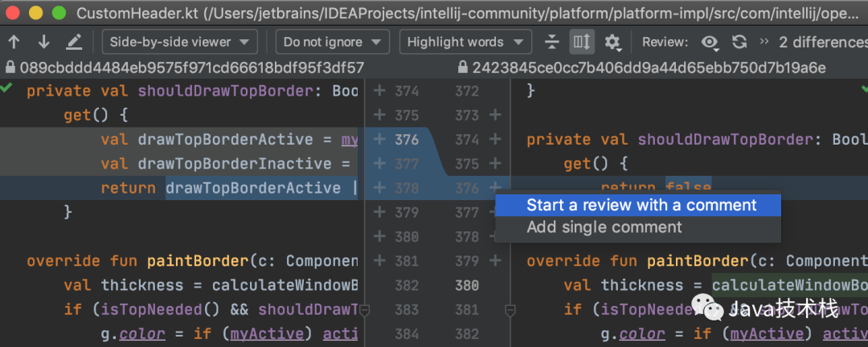Click left gutter line number 383
Image resolution: width=868 pixels, height=347 pixels.
coord(407,309)
